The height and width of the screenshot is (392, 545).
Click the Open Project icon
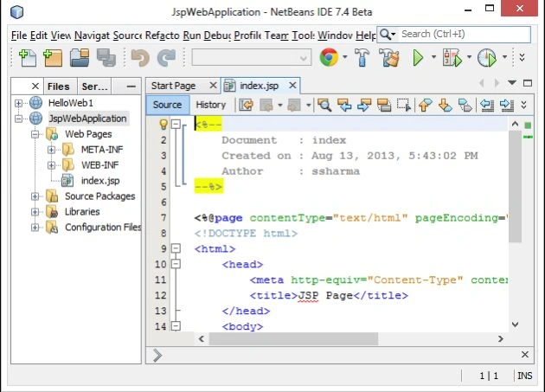80,58
